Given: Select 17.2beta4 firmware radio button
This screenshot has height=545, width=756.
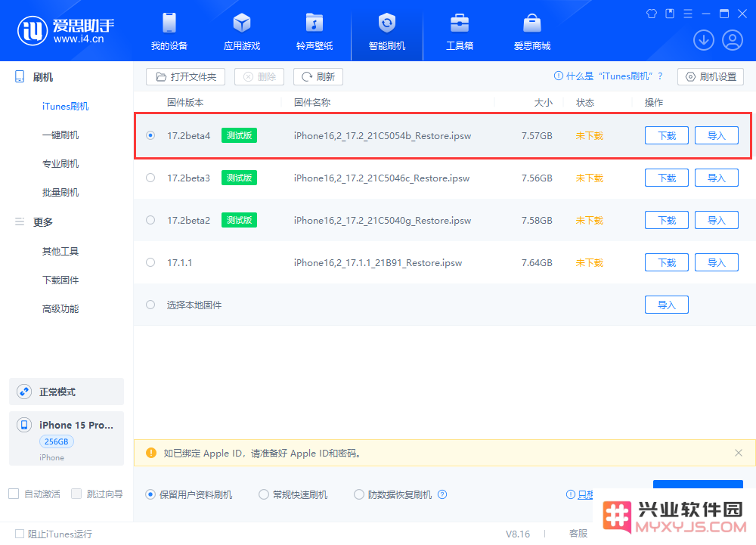Looking at the screenshot, I should click(x=150, y=135).
